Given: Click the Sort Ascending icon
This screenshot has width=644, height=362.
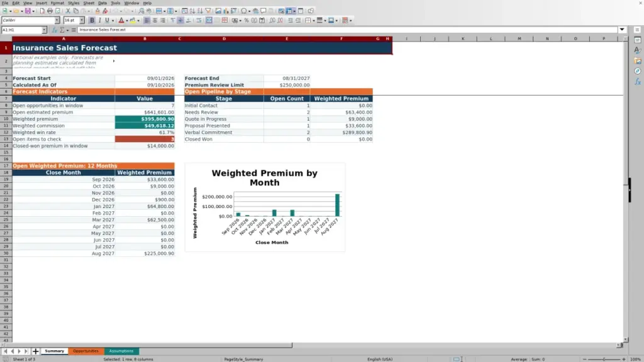Looking at the screenshot, I should (x=192, y=11).
